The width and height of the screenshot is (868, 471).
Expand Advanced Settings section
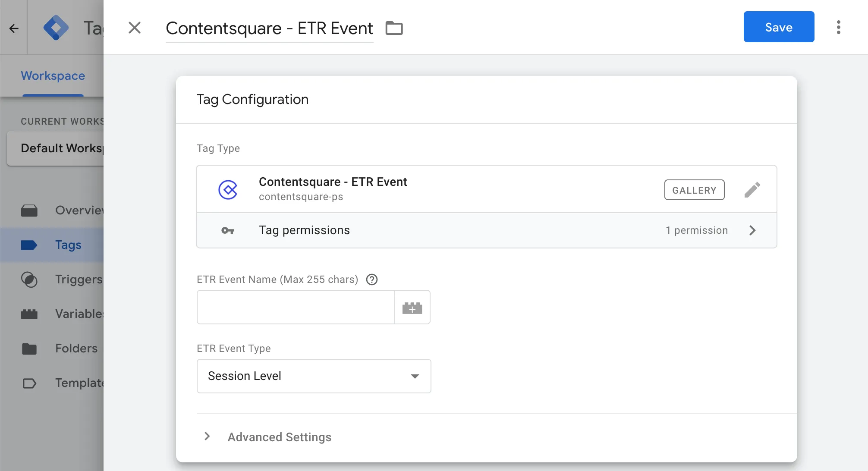208,436
